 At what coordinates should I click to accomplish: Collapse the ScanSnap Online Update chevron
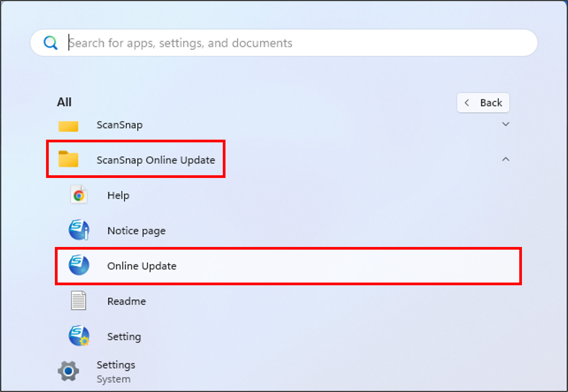[x=505, y=159]
